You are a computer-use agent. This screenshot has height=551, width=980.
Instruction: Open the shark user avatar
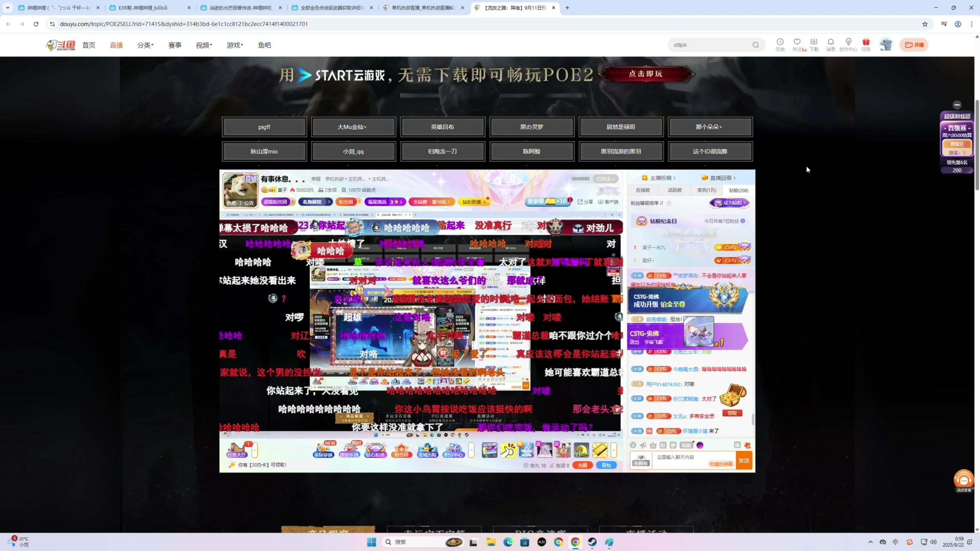(886, 45)
